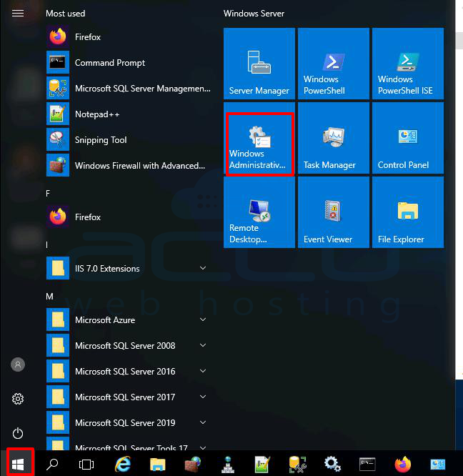The image size is (463, 476).
Task: Launch the Windows PowerShell tile
Action: coord(334,64)
